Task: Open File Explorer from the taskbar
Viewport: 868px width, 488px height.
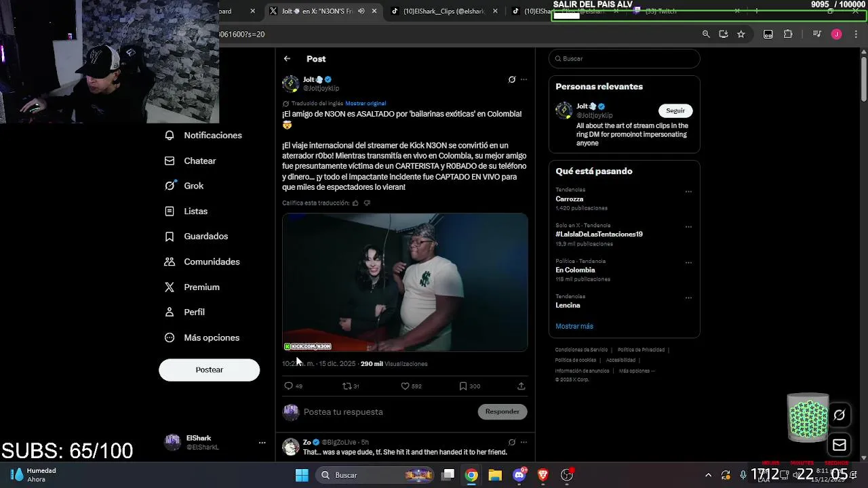Action: click(x=495, y=475)
